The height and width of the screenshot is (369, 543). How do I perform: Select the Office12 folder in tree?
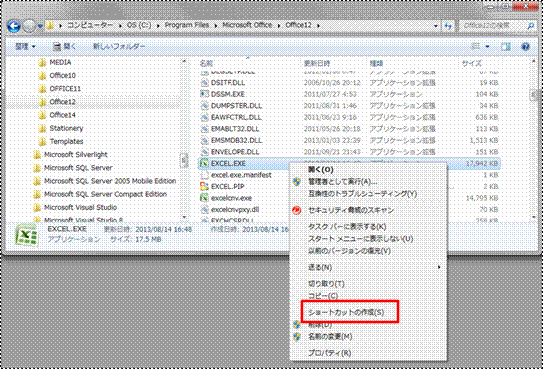coord(62,102)
